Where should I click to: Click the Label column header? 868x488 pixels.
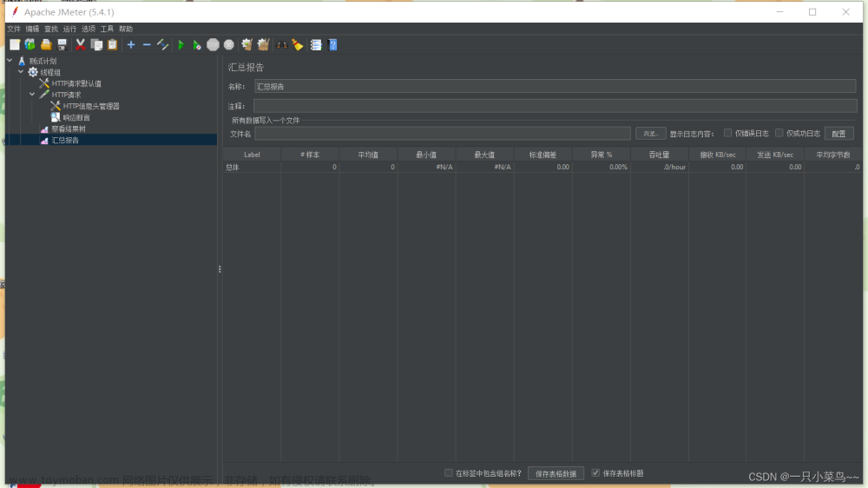[x=252, y=155]
